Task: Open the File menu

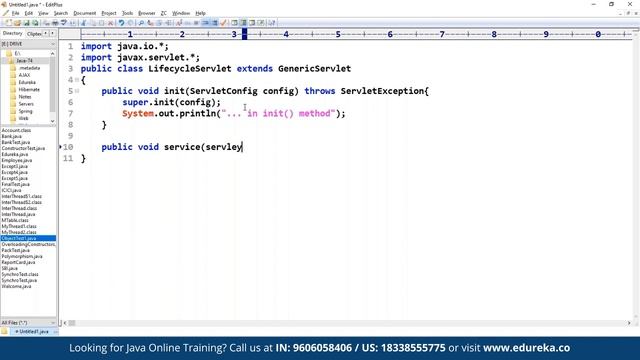Action: (16, 13)
